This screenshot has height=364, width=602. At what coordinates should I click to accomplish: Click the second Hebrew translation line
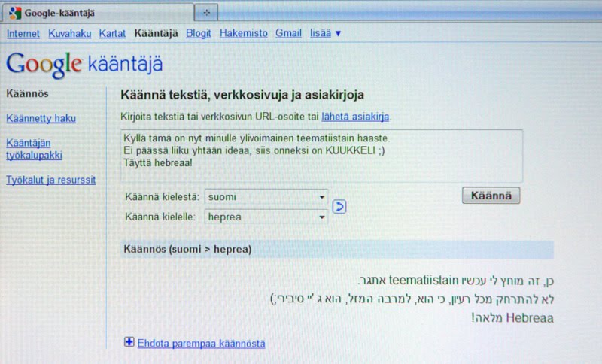(x=412, y=299)
